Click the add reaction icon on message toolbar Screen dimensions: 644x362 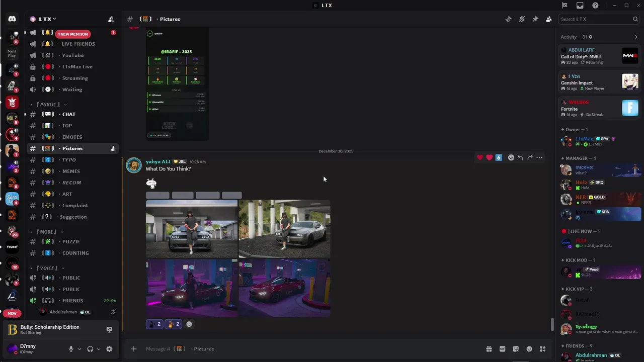coord(511,157)
